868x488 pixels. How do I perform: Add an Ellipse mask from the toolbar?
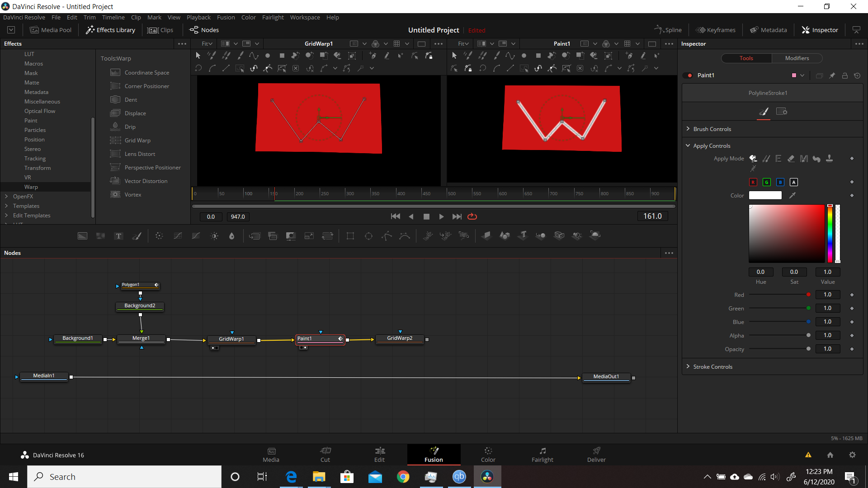click(368, 236)
